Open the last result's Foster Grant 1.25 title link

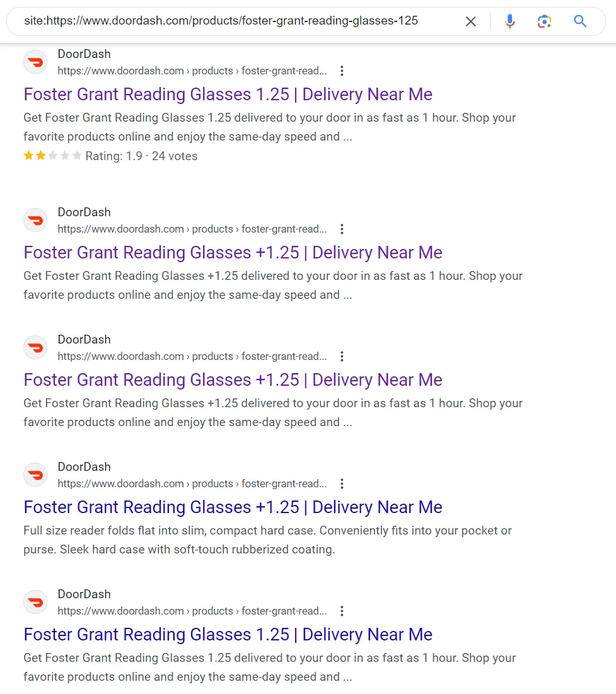click(228, 635)
